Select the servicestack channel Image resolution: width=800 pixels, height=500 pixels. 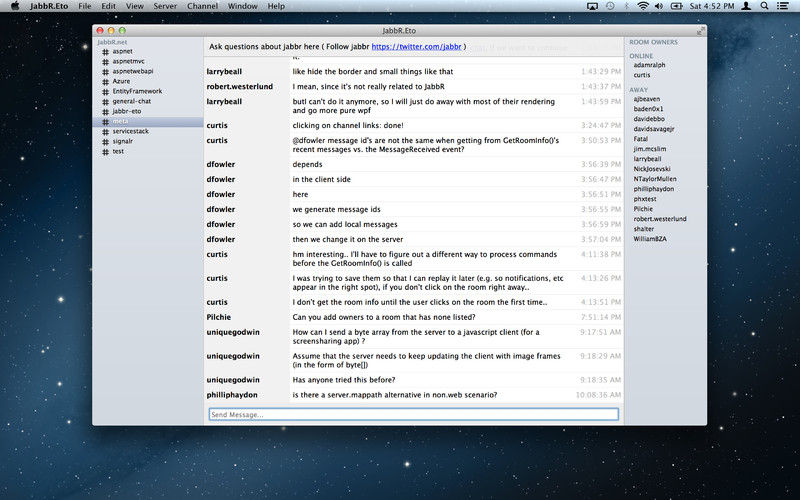click(x=131, y=132)
